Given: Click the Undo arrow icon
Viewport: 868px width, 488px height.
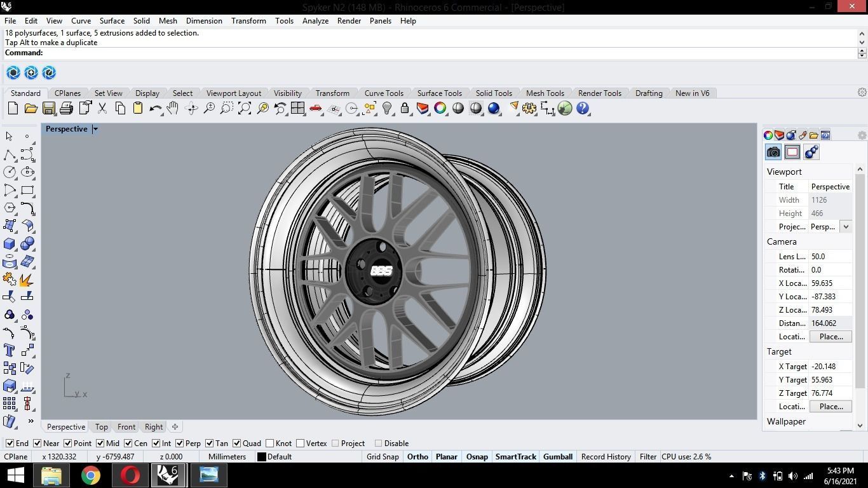Looking at the screenshot, I should [x=155, y=109].
